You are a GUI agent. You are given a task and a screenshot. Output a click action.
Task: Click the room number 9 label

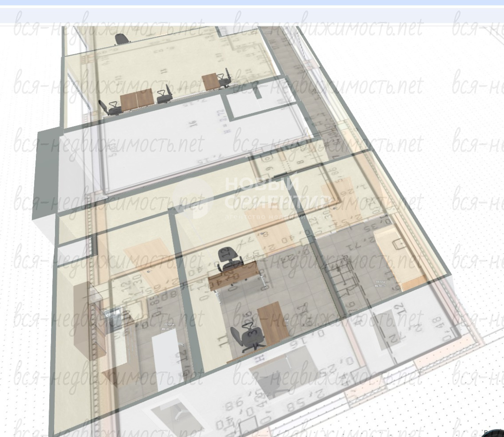tap(268, 172)
